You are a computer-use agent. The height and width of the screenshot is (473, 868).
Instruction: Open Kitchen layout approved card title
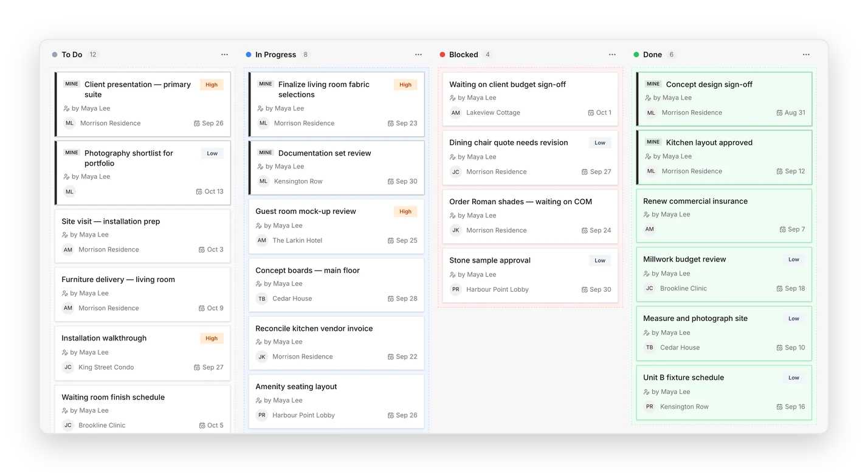(709, 143)
